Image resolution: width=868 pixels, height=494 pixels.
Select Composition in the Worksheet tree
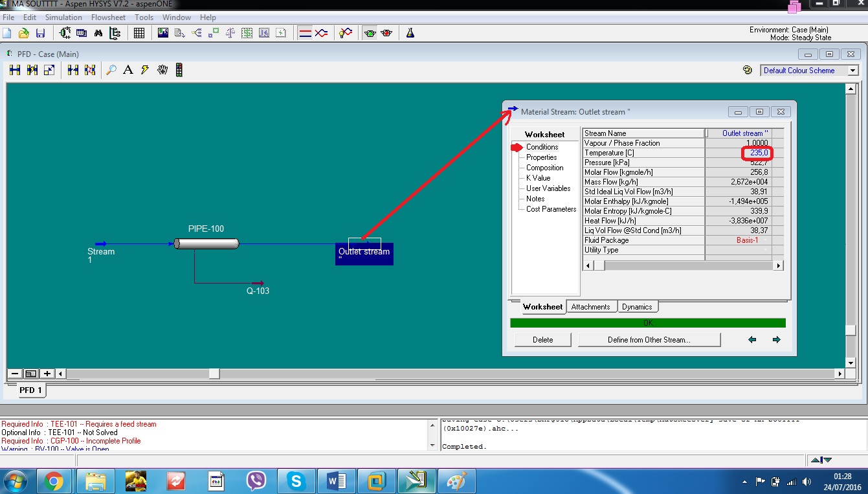pyautogui.click(x=544, y=168)
